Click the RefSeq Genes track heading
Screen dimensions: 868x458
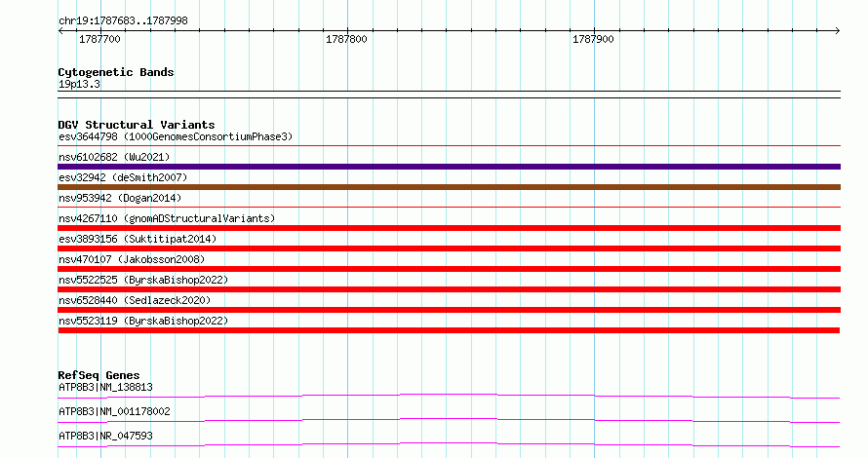pyautogui.click(x=99, y=375)
